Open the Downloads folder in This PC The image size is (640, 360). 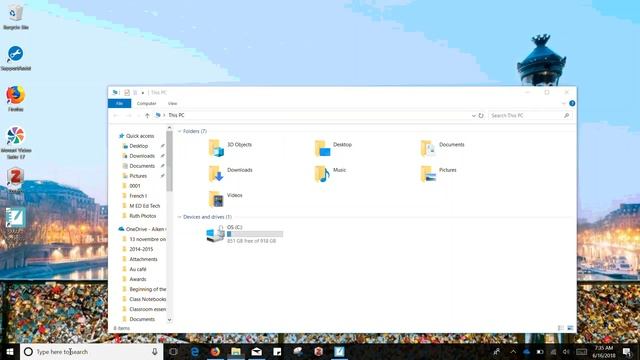click(231, 173)
